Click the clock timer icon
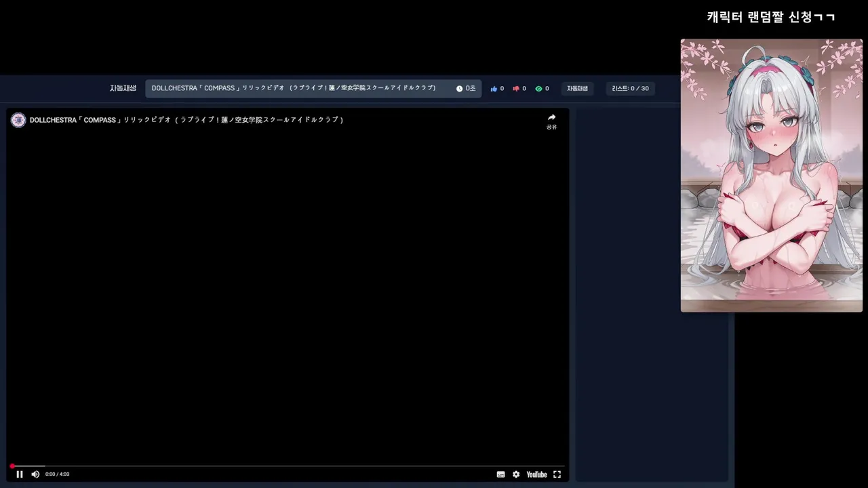The image size is (868, 488). [459, 89]
